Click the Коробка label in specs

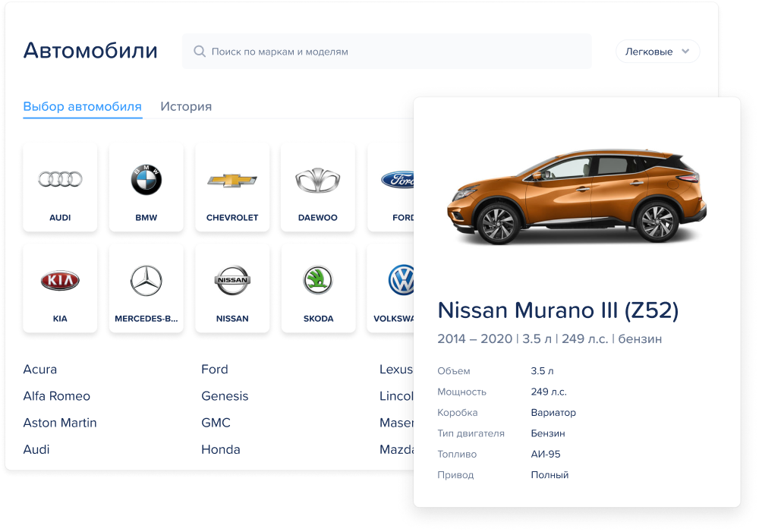[x=458, y=412]
